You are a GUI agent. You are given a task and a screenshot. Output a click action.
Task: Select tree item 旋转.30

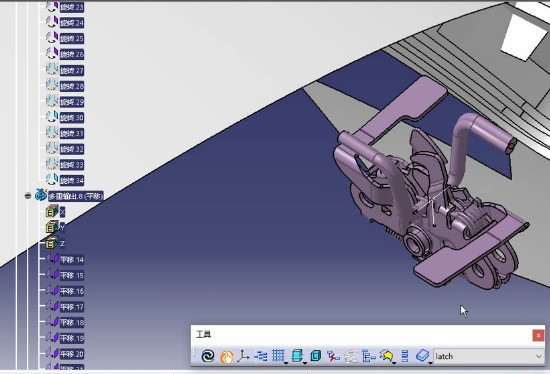pyautogui.click(x=72, y=118)
